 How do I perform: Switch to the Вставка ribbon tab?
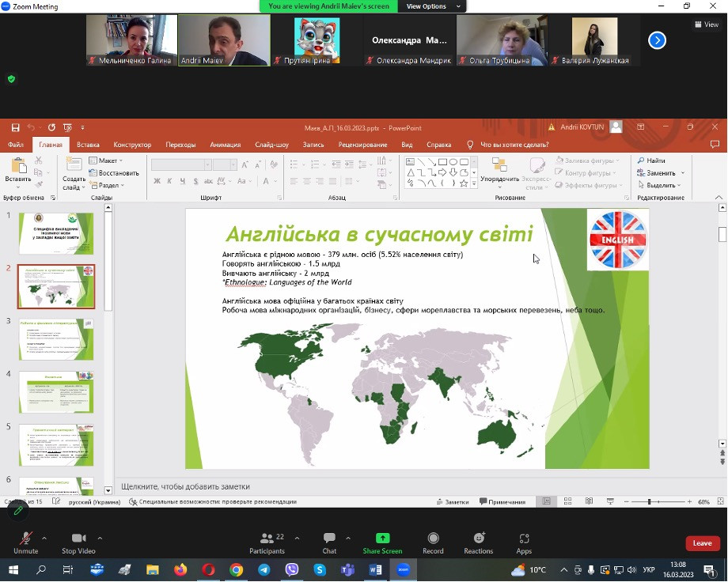pos(88,145)
